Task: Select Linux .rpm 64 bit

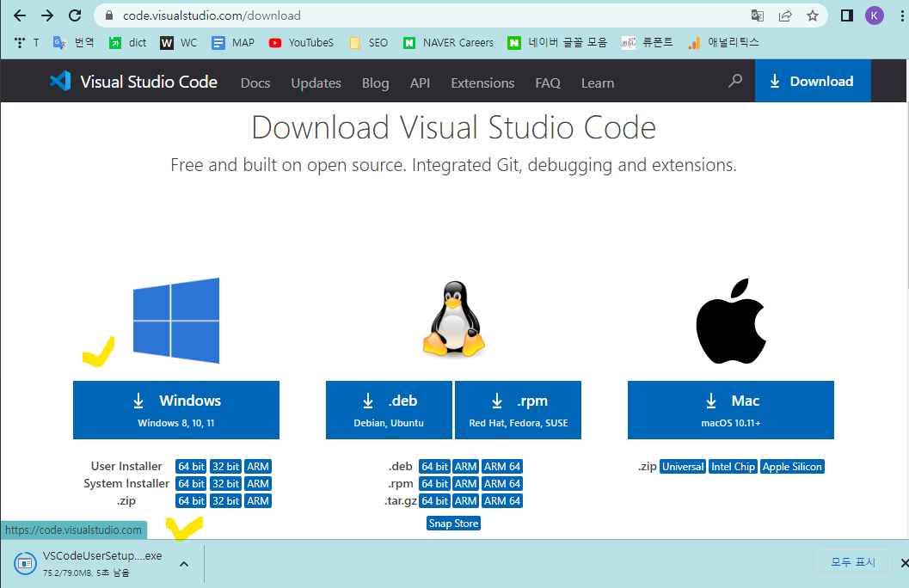Action: point(435,484)
